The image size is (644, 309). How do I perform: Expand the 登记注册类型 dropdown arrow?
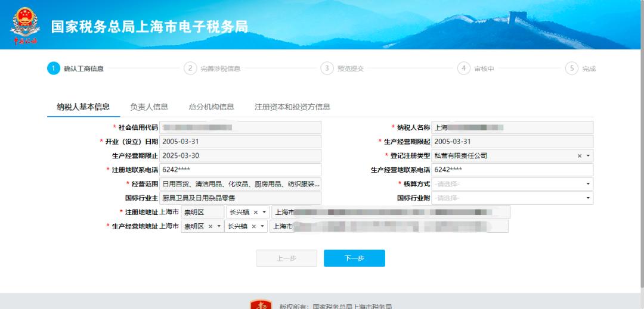[x=589, y=156]
